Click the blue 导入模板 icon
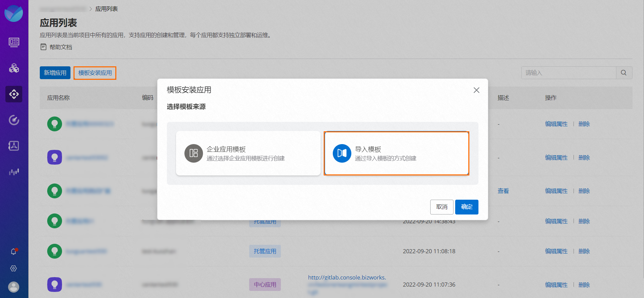This screenshot has width=644, height=298. [x=342, y=153]
